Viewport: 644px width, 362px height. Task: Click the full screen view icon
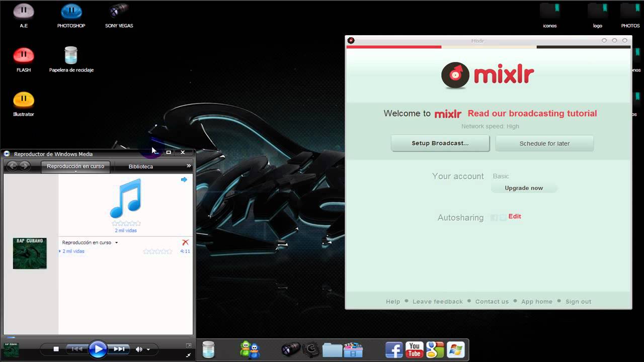tap(189, 345)
